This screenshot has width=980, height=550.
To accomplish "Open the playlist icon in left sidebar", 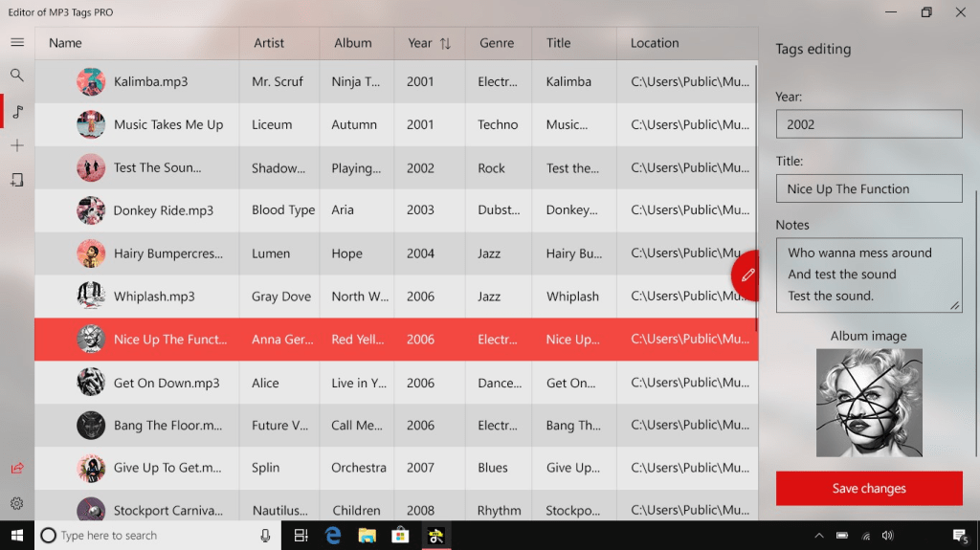I will 17,180.
